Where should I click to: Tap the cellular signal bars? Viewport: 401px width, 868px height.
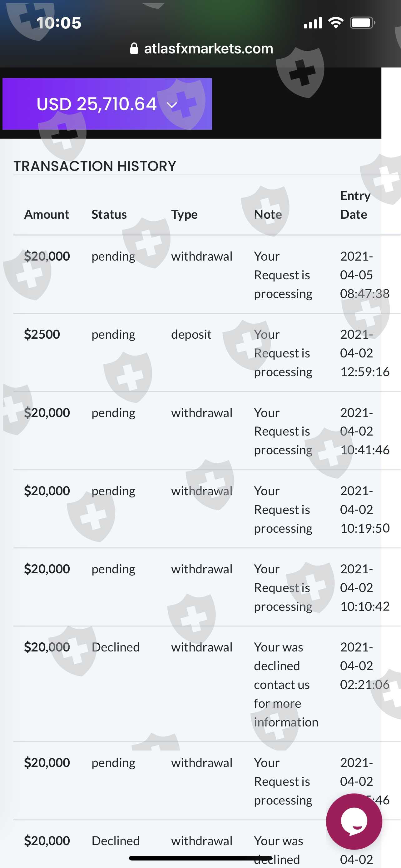tap(313, 23)
